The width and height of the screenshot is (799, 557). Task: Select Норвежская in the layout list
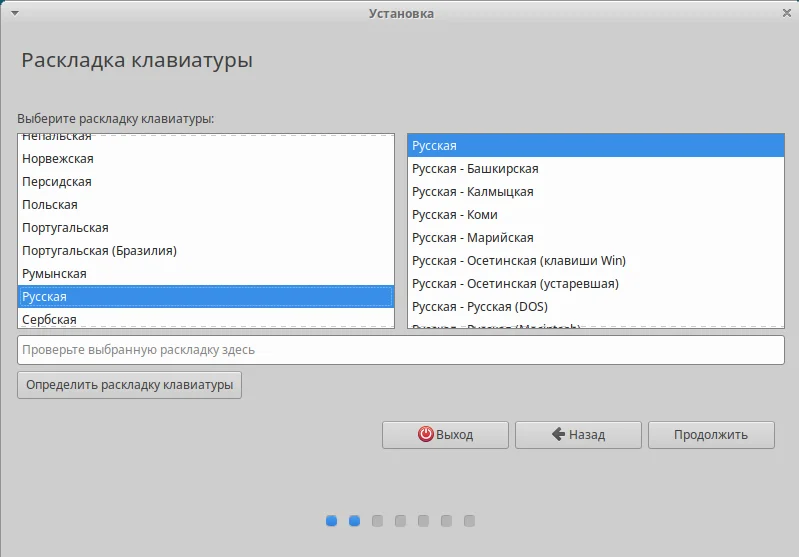206,159
